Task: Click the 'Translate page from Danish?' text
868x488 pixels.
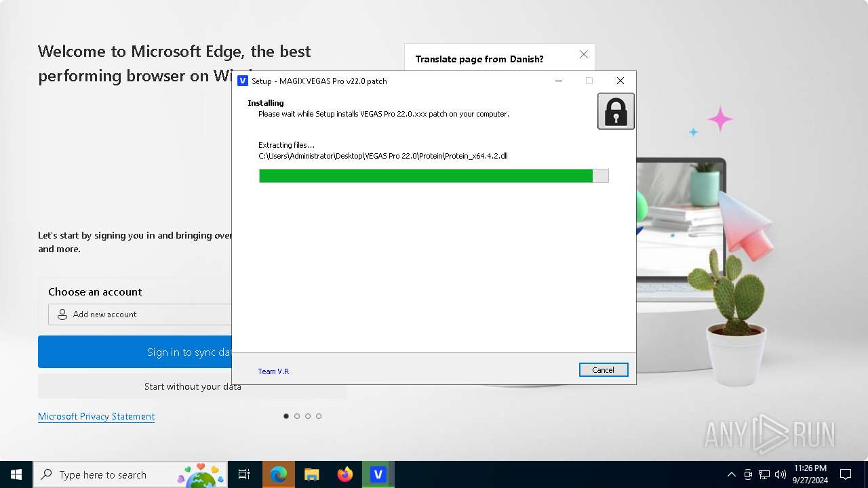Action: (x=479, y=59)
